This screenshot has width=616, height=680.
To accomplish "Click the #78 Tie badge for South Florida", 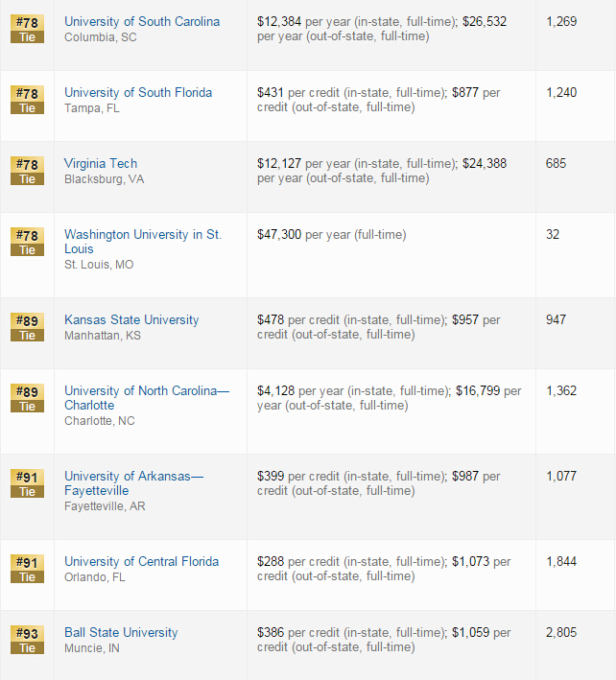I will (27, 100).
